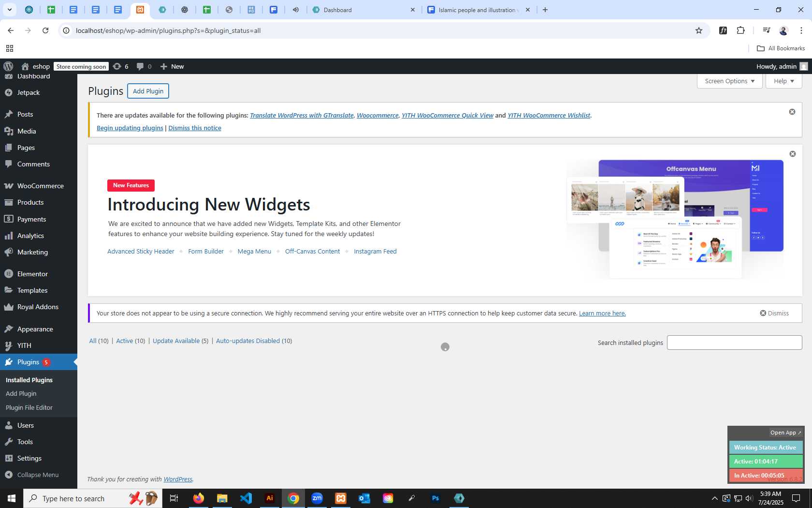
Task: Filter plugins by Active (10)
Action: (x=130, y=341)
